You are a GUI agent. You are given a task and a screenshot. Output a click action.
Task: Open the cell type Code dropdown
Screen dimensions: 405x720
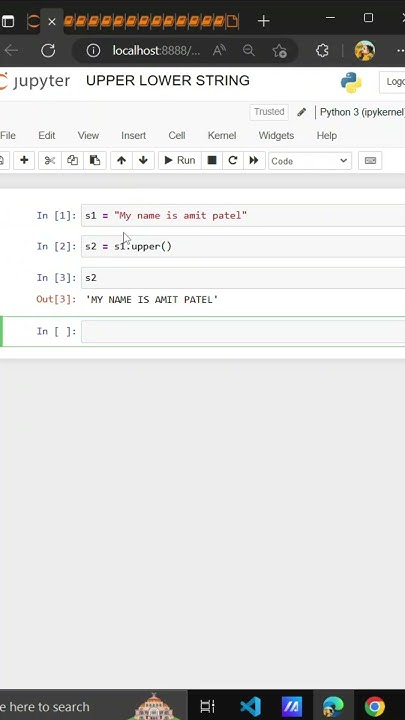pos(310,161)
